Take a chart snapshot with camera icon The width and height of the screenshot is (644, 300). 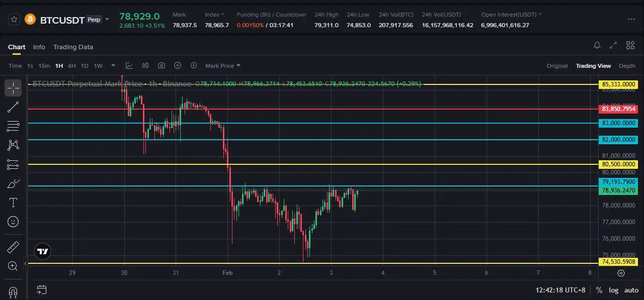point(162,65)
